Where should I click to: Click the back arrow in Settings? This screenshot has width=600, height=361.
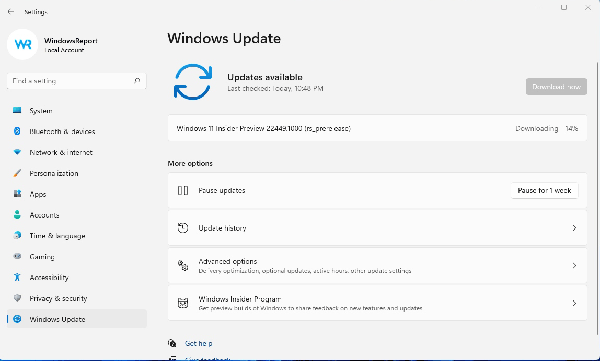(x=11, y=12)
